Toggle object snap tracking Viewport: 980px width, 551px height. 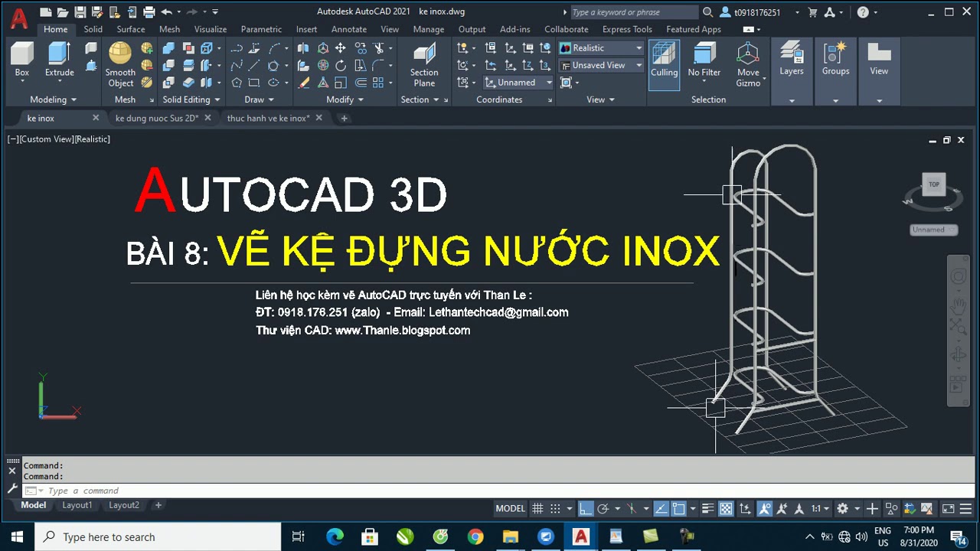(661, 509)
